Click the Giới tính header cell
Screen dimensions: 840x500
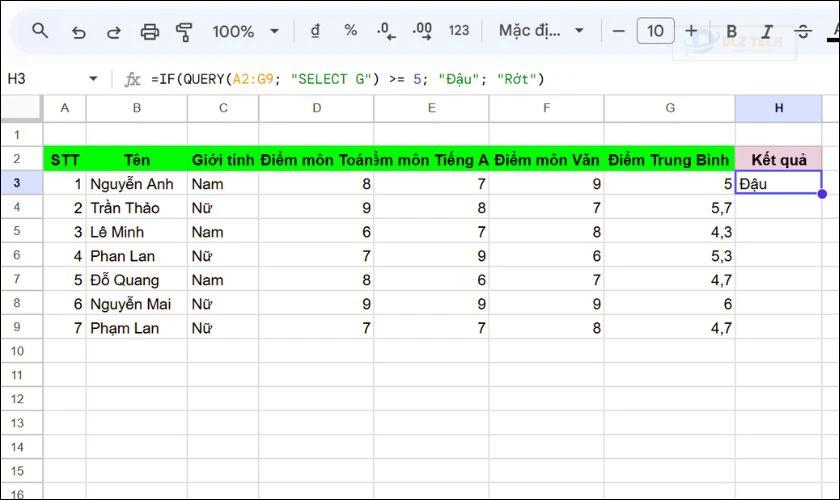pos(223,159)
